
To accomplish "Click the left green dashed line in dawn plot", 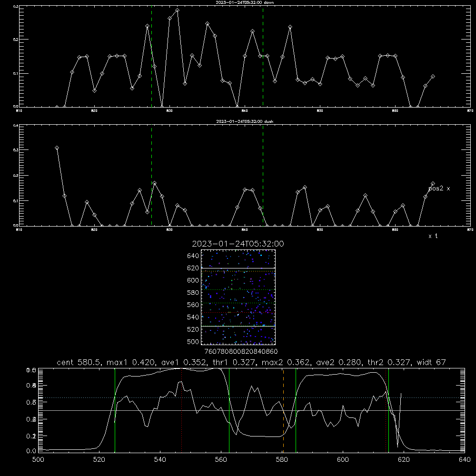I will (x=151, y=57).
